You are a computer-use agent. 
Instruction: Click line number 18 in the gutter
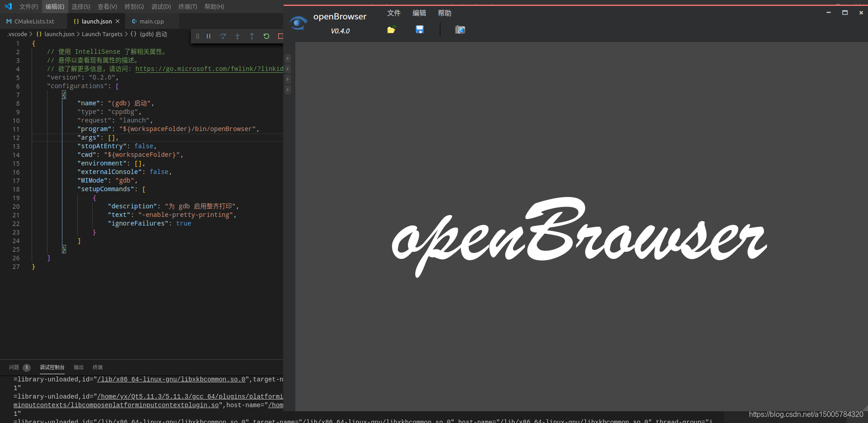pyautogui.click(x=16, y=189)
